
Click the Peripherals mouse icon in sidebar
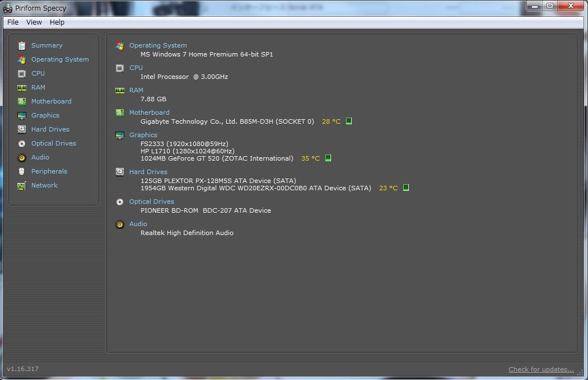[x=22, y=171]
